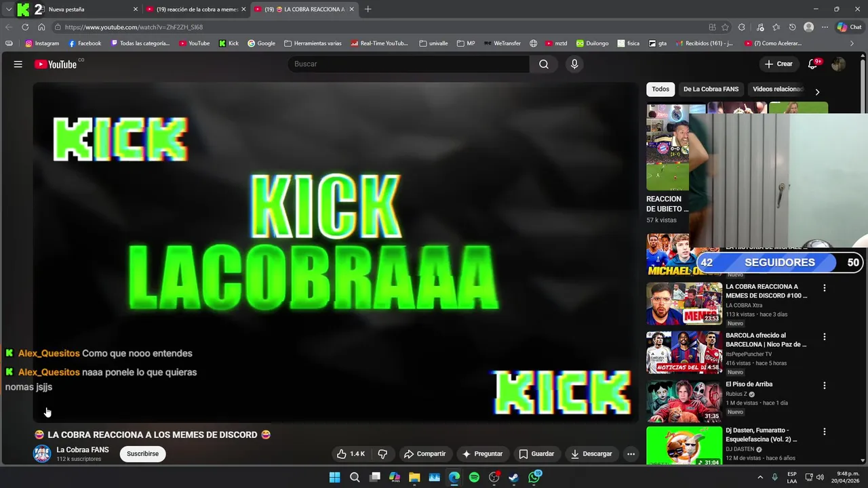Show more bookmarks overflow chevron
This screenshot has width=868, height=488.
852,43
